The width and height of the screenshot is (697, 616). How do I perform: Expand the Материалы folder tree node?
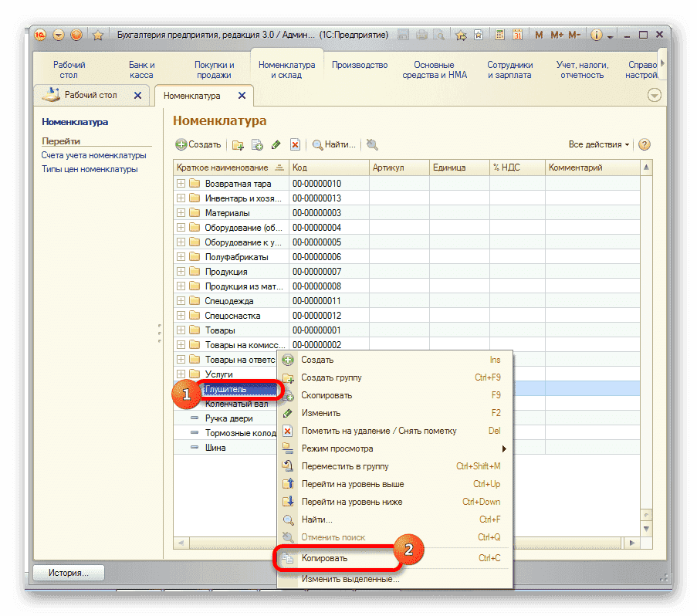click(x=181, y=213)
